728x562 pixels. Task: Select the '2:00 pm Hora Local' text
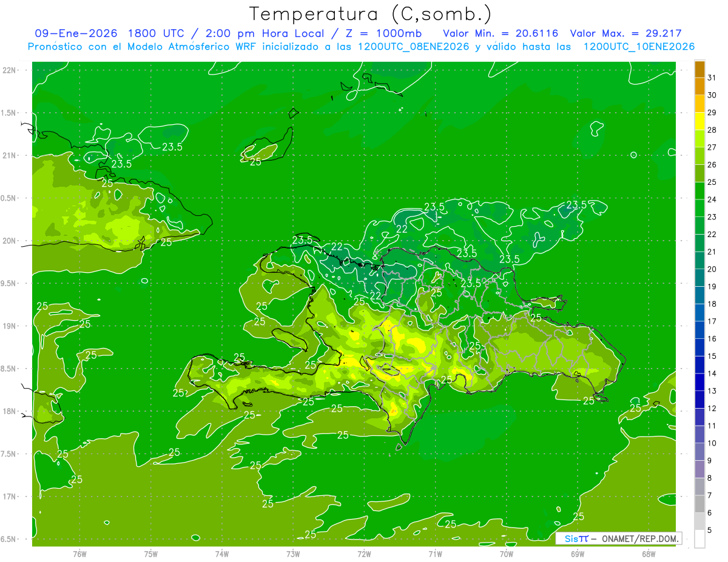click(267, 33)
